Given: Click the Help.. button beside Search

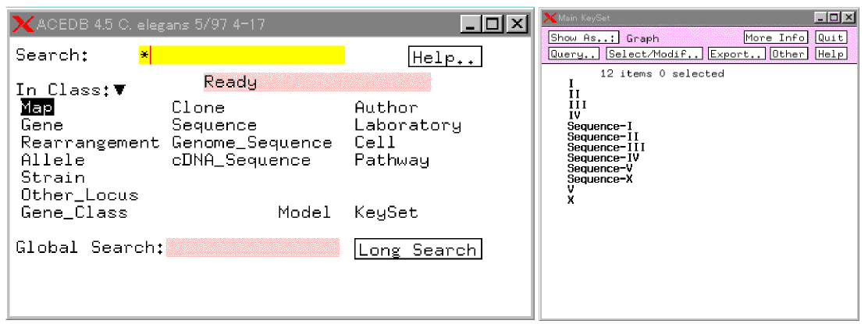Looking at the screenshot, I should (x=445, y=57).
